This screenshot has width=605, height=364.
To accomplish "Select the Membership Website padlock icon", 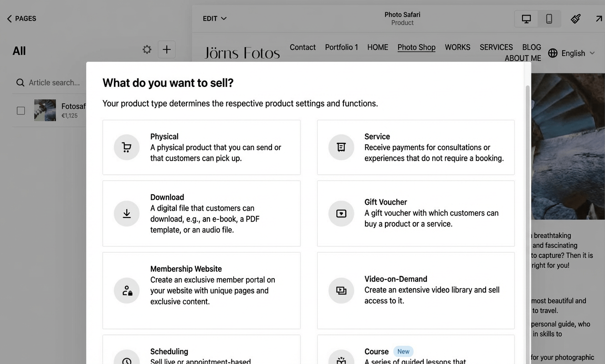I will tap(127, 290).
